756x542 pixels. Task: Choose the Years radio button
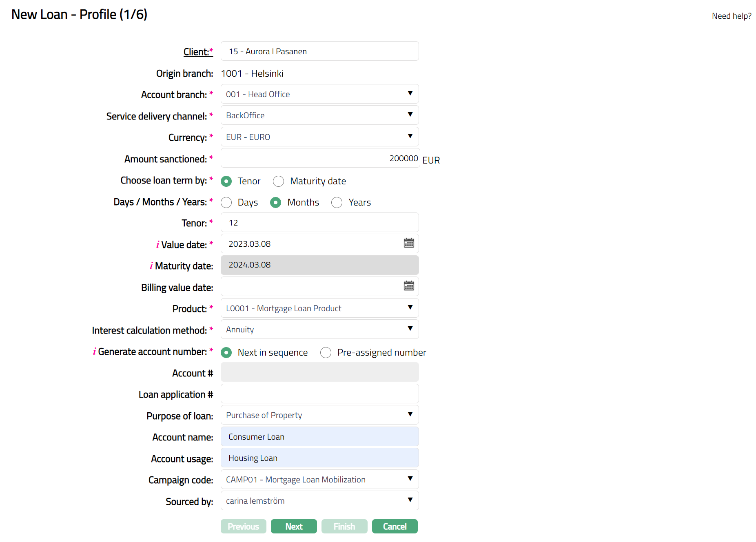pos(337,203)
